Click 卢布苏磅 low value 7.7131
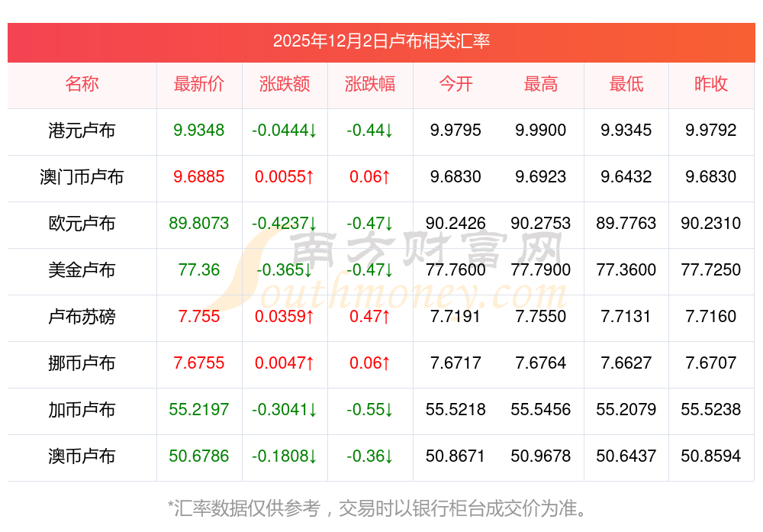The height and width of the screenshot is (532, 763). (626, 317)
